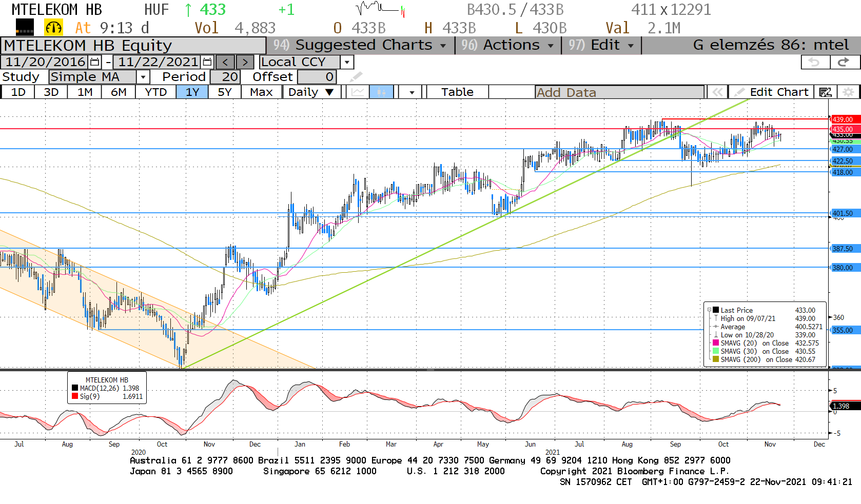Expand the Local CCY currency dropdown
This screenshot has width=861, height=504.
347,62
